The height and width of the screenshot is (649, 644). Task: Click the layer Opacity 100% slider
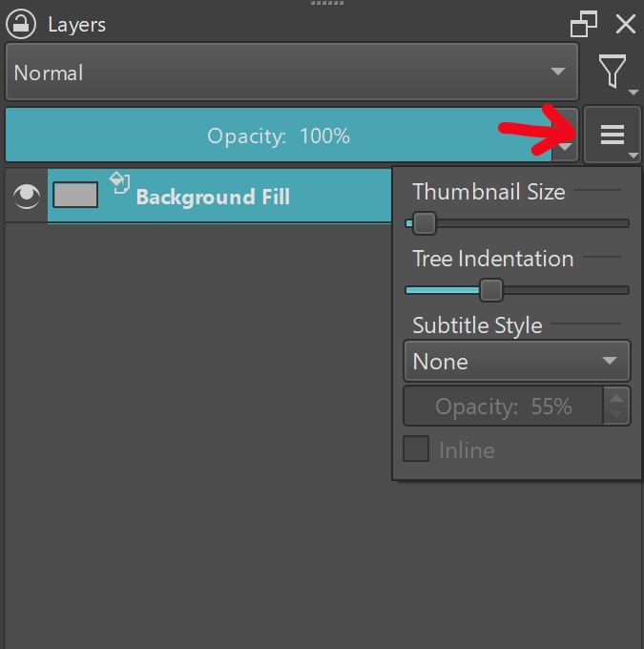tap(279, 136)
